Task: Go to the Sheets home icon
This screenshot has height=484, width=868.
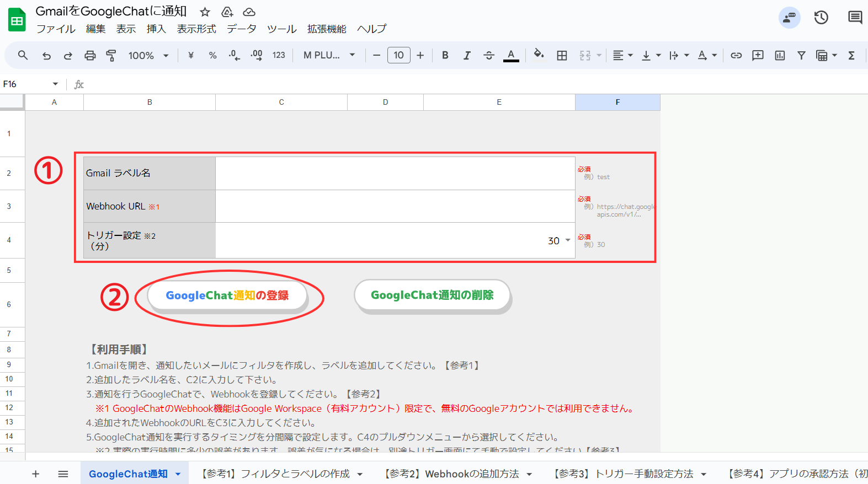Action: pyautogui.click(x=17, y=20)
